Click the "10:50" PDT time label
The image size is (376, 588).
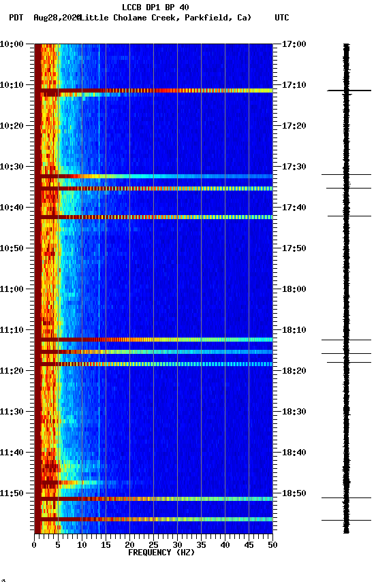12,248
